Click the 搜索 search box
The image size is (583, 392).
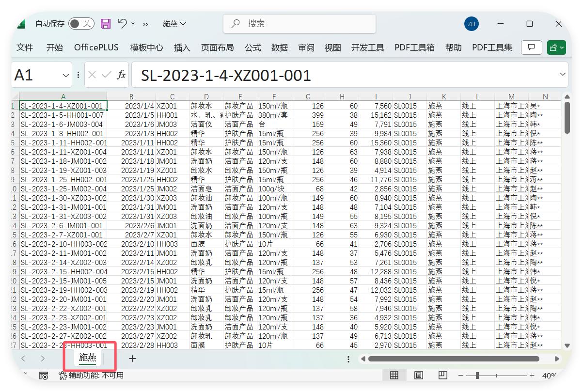[x=299, y=23]
